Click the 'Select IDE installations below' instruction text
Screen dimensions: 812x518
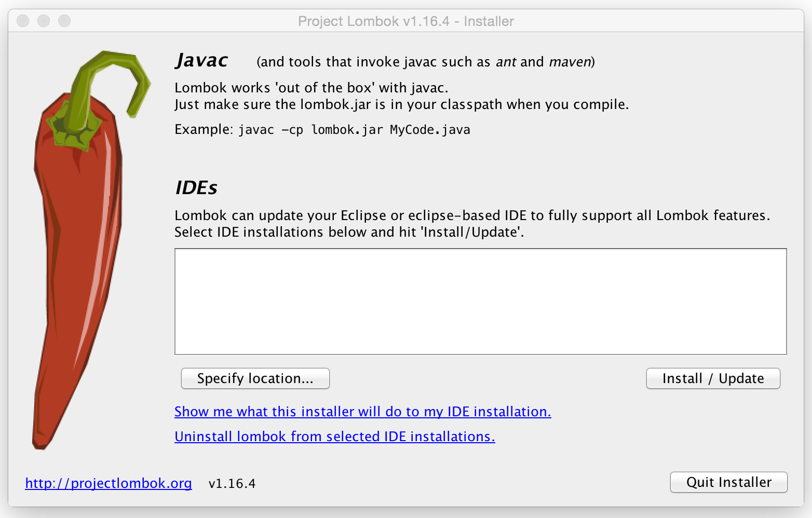click(x=349, y=232)
